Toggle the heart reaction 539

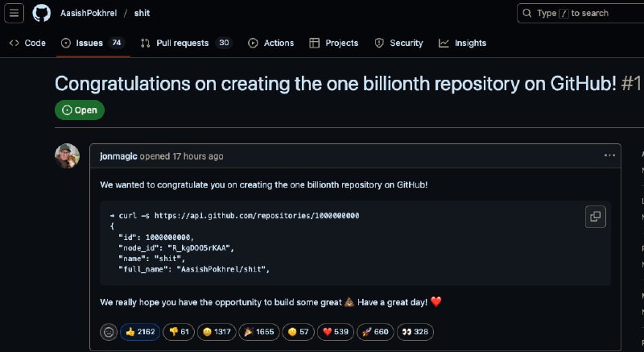(336, 332)
